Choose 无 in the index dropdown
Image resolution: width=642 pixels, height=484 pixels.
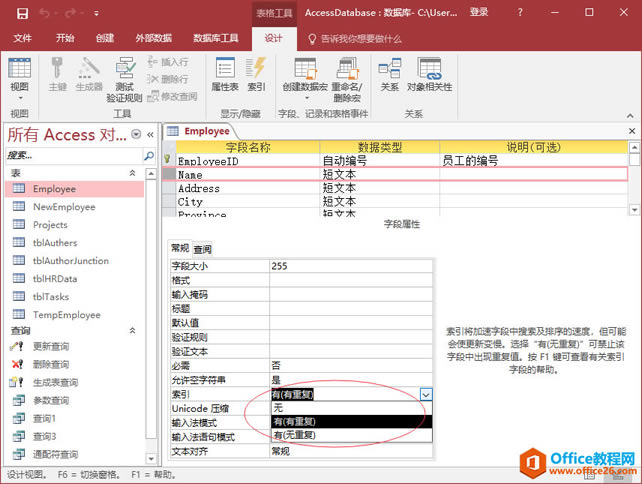[x=351, y=407]
